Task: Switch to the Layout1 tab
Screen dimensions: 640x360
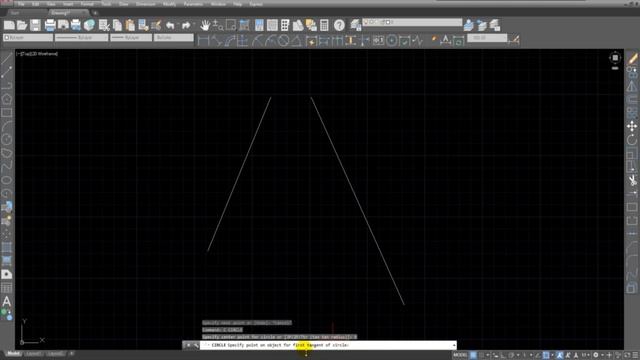Action: [33, 354]
